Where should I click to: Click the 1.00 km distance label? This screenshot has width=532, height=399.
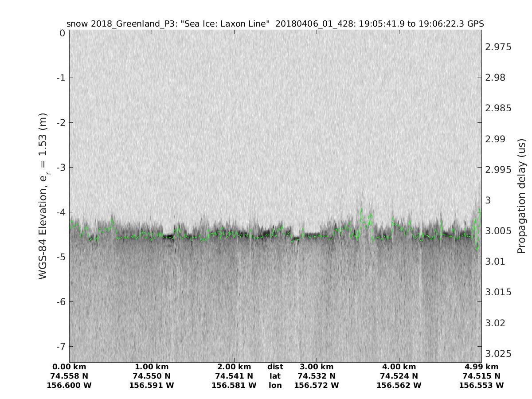[152, 367]
